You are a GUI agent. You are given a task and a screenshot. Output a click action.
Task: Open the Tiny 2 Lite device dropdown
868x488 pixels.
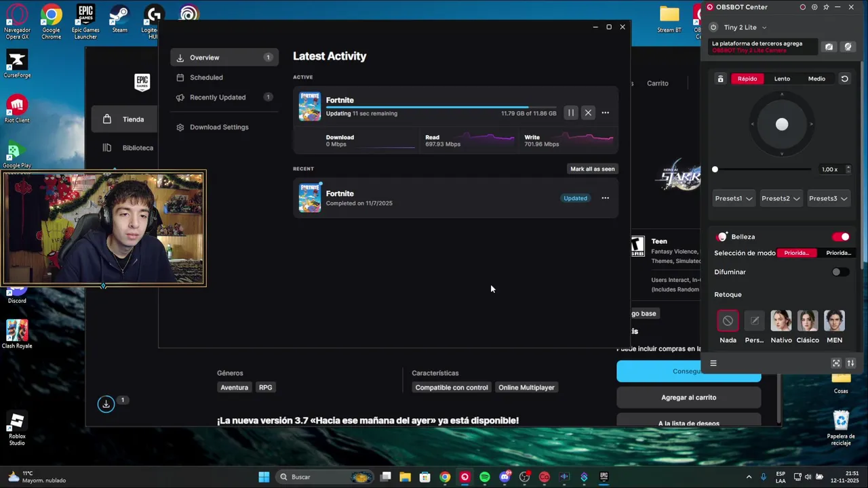click(x=745, y=27)
